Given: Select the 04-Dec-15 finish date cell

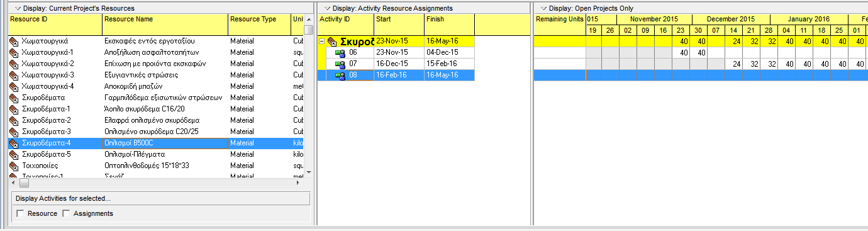Looking at the screenshot, I should pyautogui.click(x=449, y=53).
